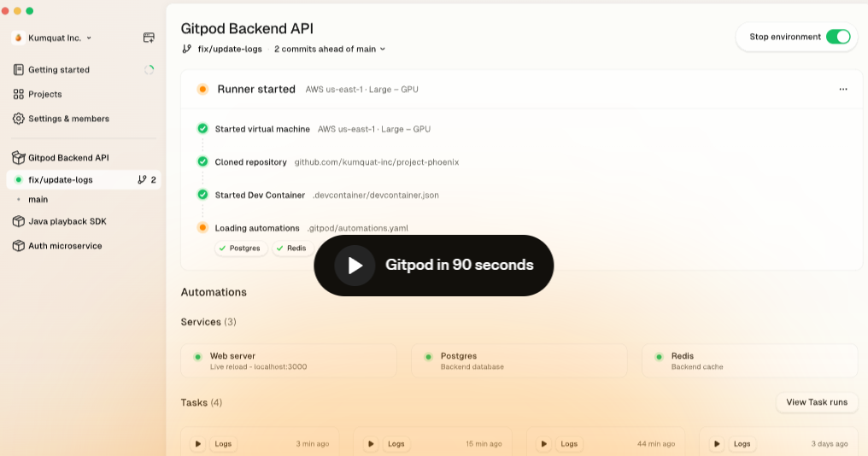Click the fix/update-logs branch name in header

tap(230, 49)
